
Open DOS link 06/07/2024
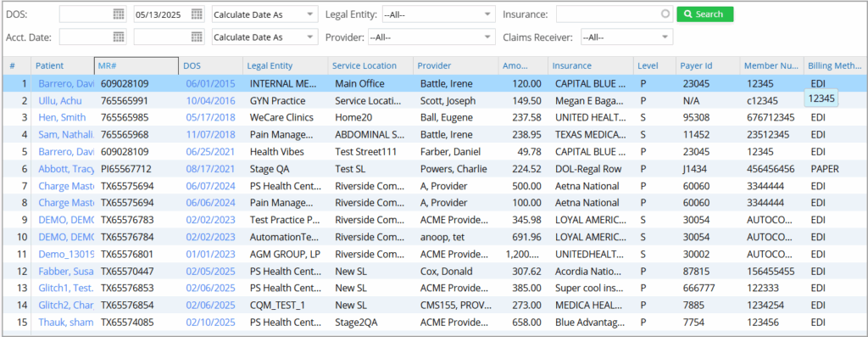[210, 186]
